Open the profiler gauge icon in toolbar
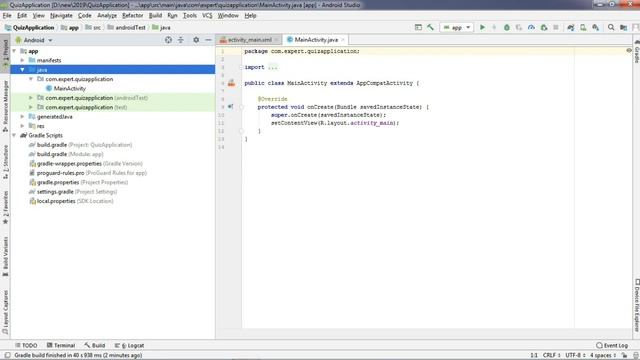The height and width of the screenshot is (360, 640). pos(531,27)
